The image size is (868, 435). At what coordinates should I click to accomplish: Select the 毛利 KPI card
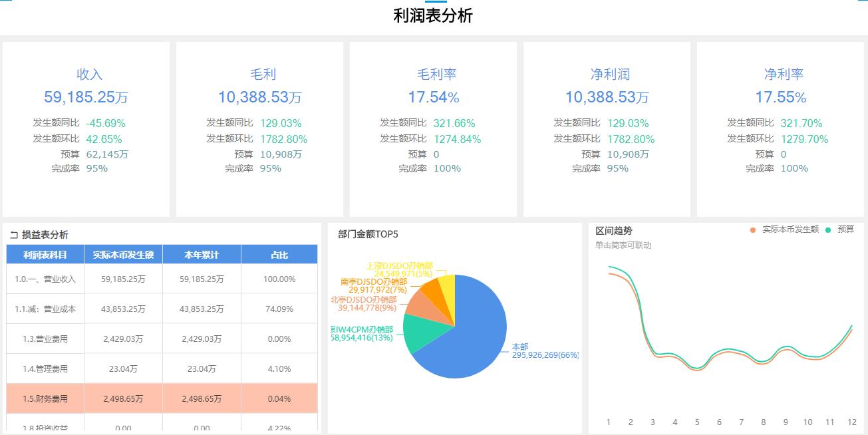[x=259, y=128]
